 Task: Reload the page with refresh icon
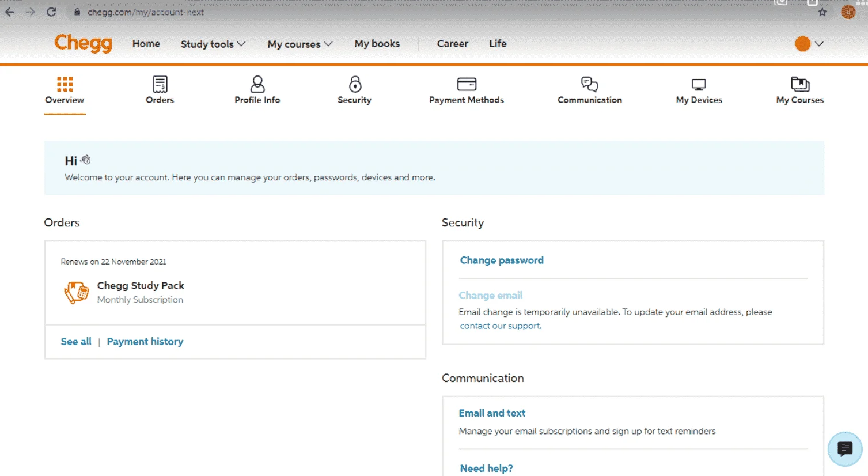[x=51, y=12]
